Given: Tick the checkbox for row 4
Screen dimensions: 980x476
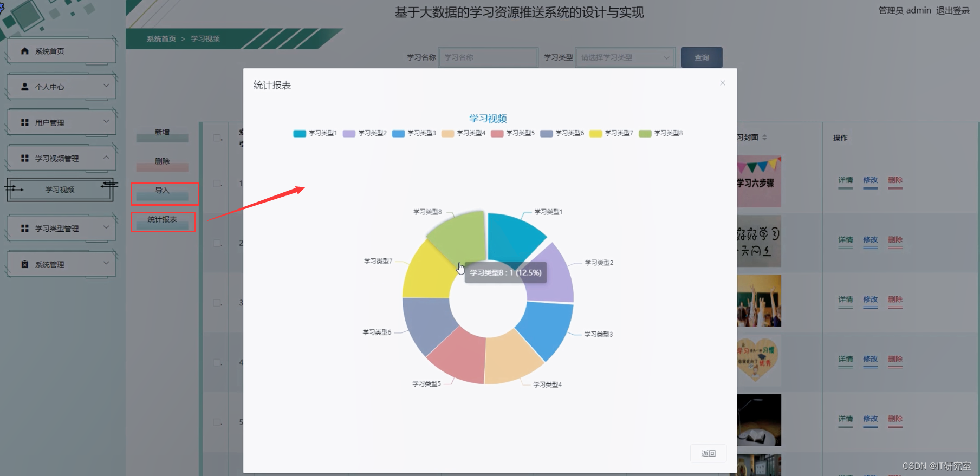Looking at the screenshot, I should (217, 362).
